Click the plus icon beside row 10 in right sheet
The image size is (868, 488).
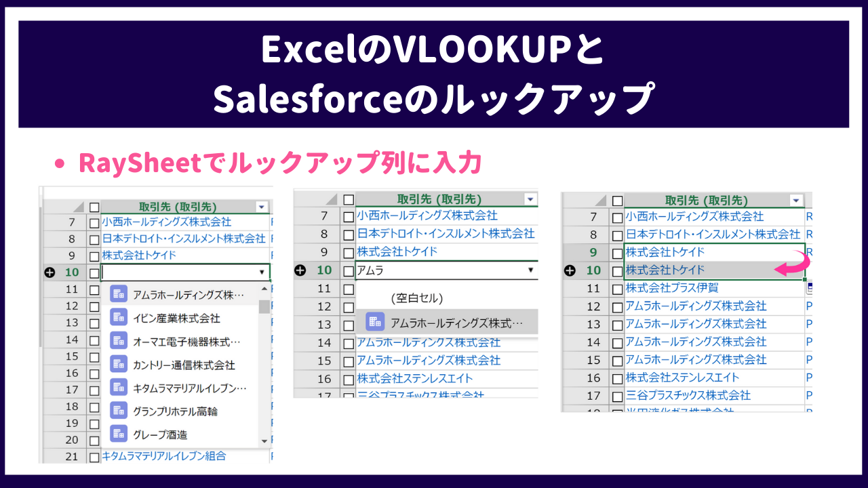coord(569,270)
